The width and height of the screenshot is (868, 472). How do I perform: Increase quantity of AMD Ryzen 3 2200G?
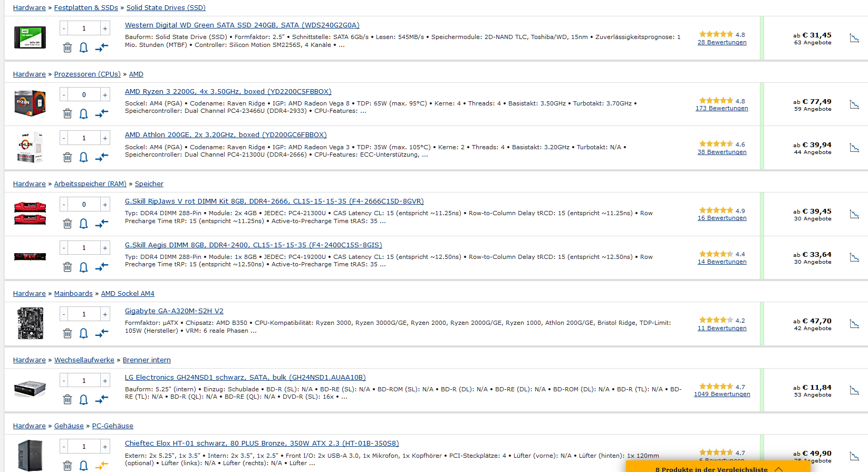click(105, 95)
